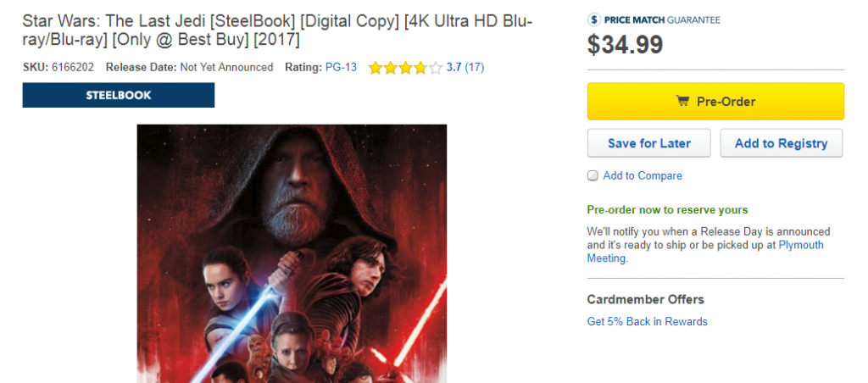This screenshot has height=383, width=868.
Task: Click the first yellow rating star
Action: point(376,68)
